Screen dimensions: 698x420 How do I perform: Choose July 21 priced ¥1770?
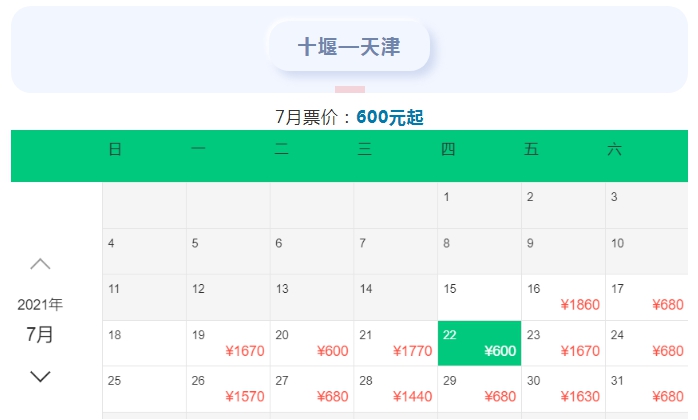[x=396, y=343]
